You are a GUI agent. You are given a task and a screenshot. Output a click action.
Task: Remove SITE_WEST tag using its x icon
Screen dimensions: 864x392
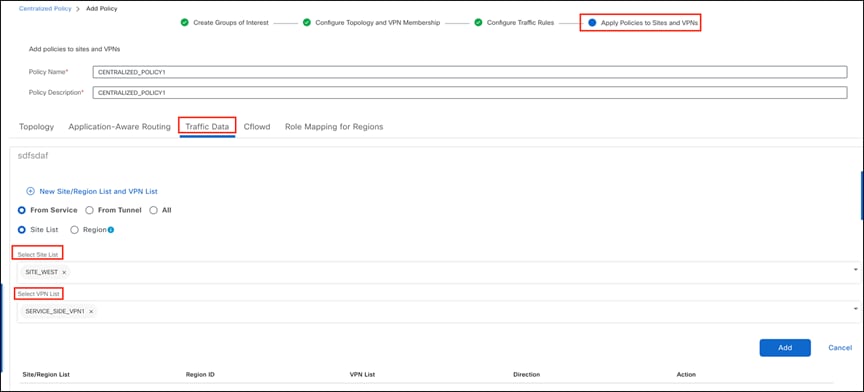click(x=64, y=272)
